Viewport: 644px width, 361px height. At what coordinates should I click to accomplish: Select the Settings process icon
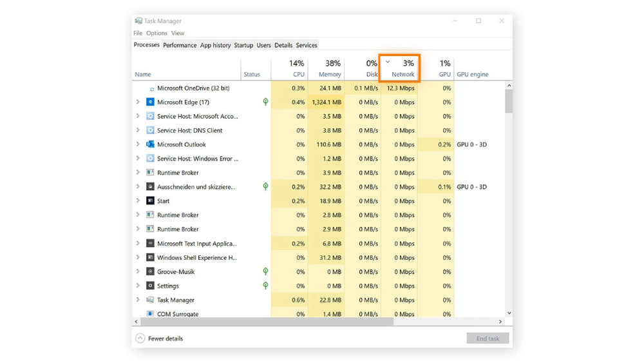point(150,286)
